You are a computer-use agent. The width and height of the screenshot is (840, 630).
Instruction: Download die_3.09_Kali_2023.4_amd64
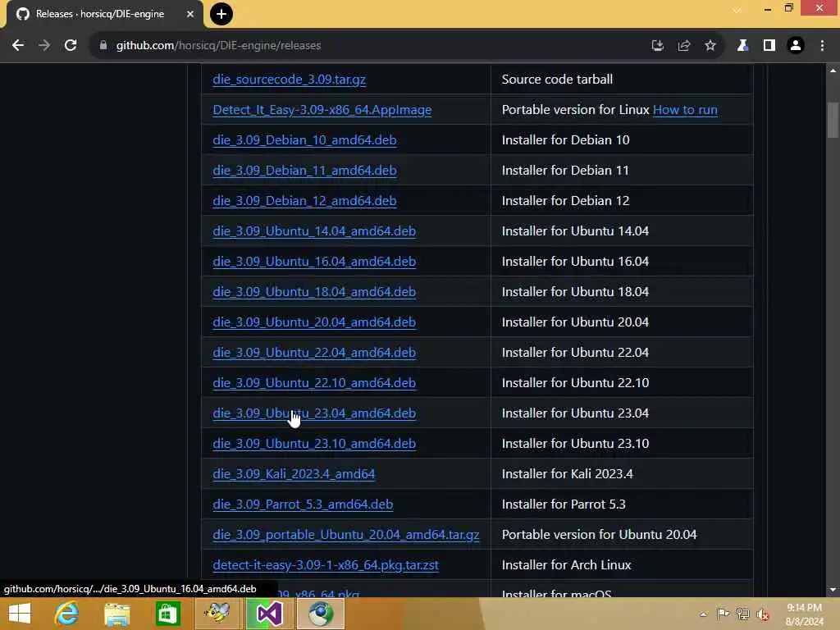click(294, 474)
